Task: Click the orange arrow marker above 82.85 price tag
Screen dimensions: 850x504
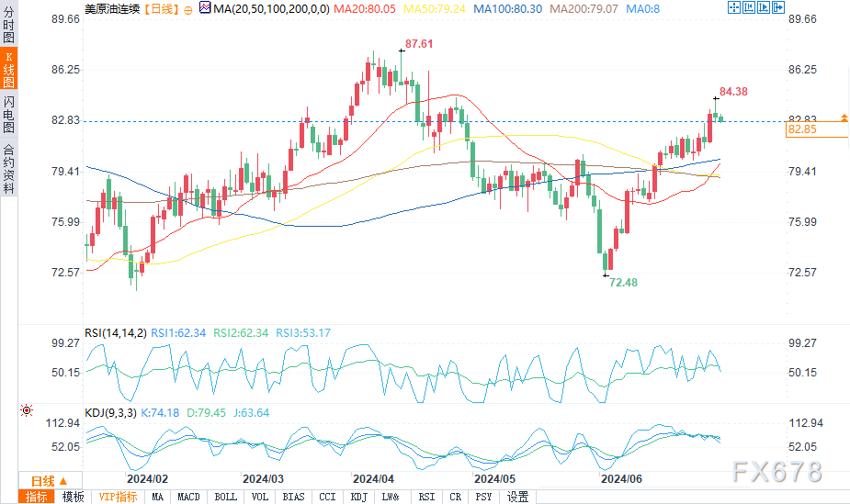Action: click(844, 118)
